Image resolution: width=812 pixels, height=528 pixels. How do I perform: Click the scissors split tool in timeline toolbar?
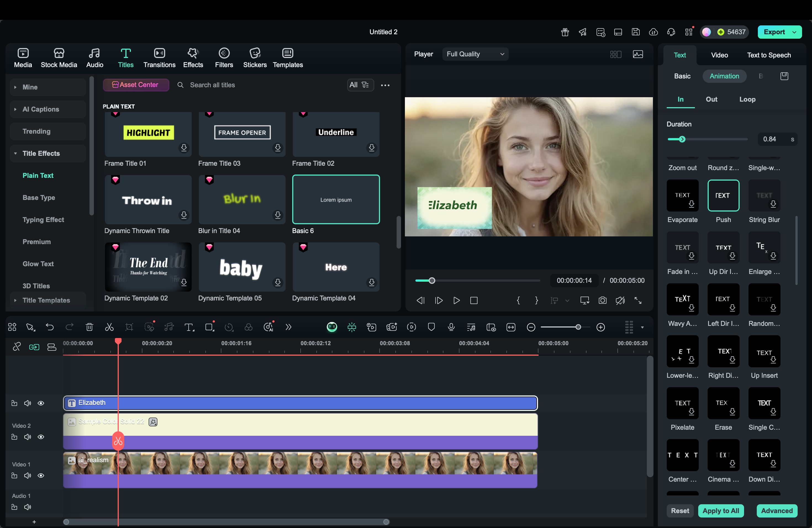(x=109, y=327)
